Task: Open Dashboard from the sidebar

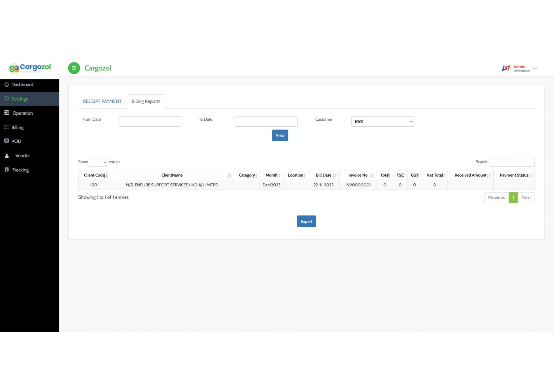Action: [x=29, y=84]
